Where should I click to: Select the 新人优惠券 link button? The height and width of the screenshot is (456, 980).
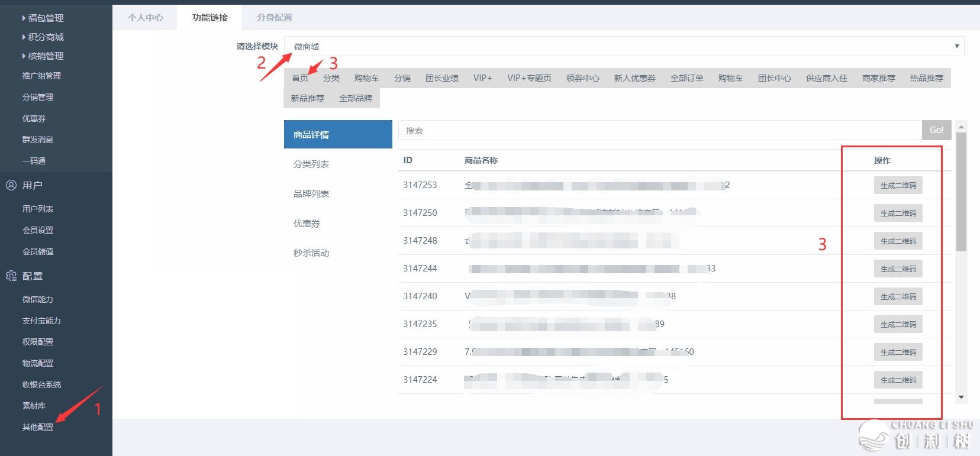tap(635, 78)
